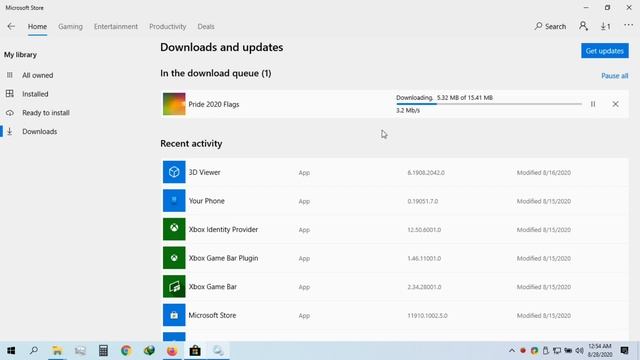
Task: Click the Downloads arrow icon in sidebar
Action: tap(10, 131)
